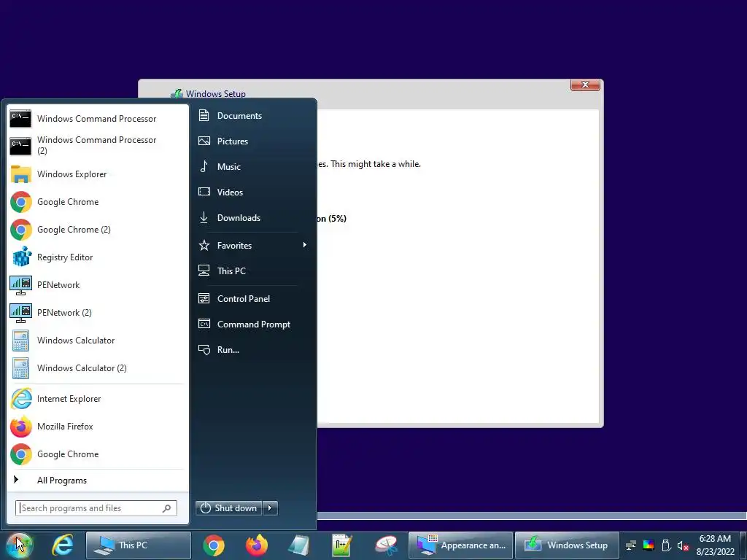Open Registry Editor
This screenshot has height=560, width=747.
coord(98,257)
